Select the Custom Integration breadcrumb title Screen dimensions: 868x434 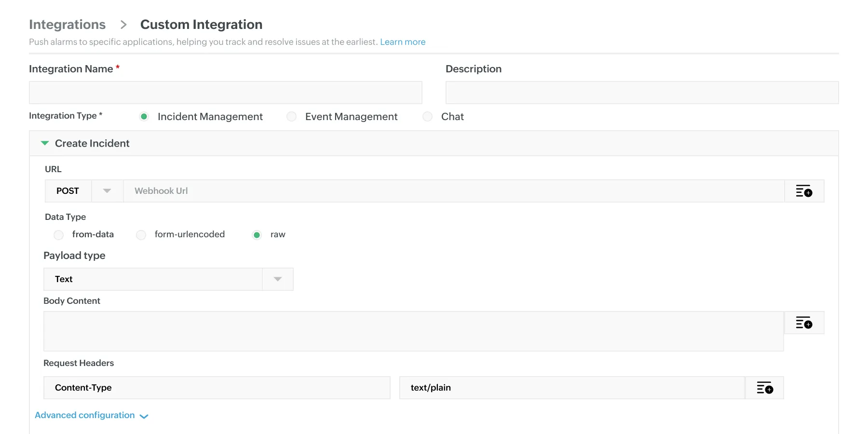pyautogui.click(x=201, y=24)
